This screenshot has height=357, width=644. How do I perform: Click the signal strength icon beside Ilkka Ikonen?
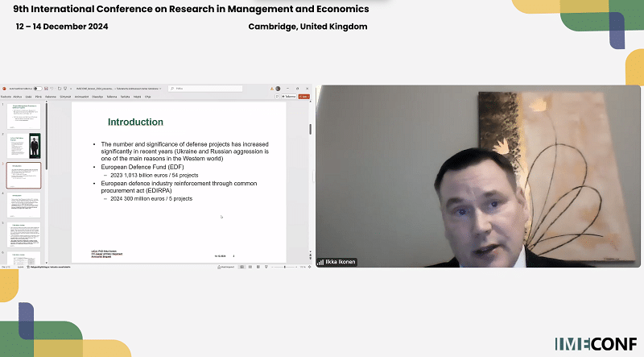pyautogui.click(x=321, y=263)
